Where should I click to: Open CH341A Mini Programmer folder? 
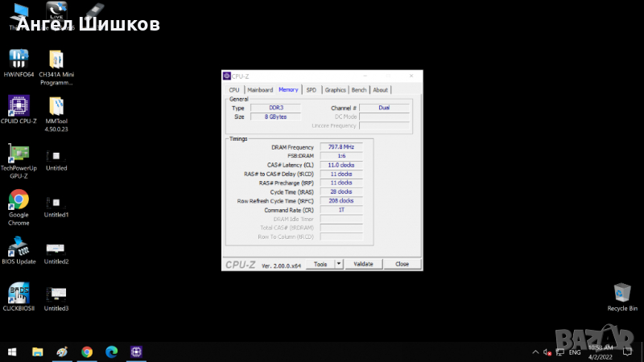pyautogui.click(x=56, y=60)
